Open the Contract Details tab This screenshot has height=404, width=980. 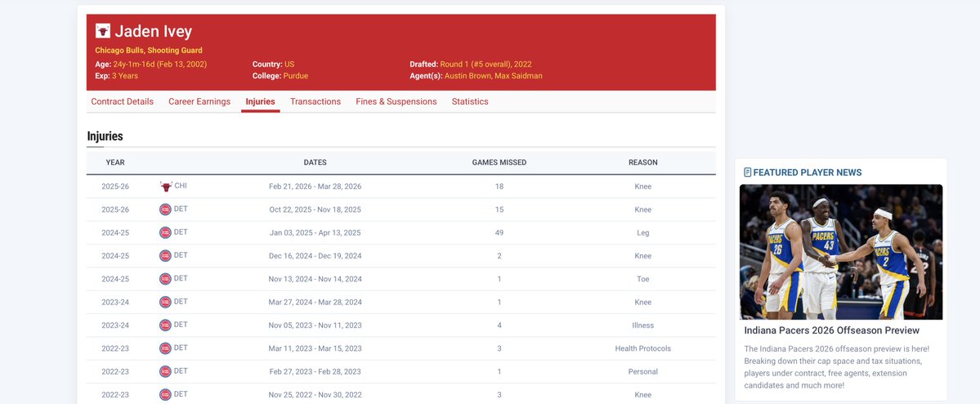(123, 101)
